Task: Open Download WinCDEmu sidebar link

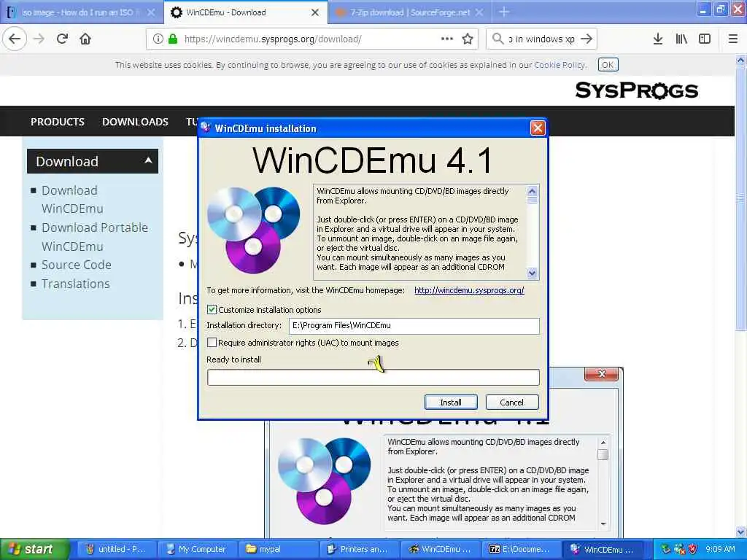Action: [72, 200]
